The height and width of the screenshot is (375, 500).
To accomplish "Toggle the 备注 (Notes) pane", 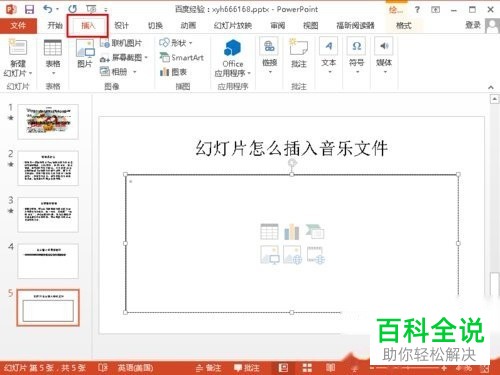I will [208, 368].
